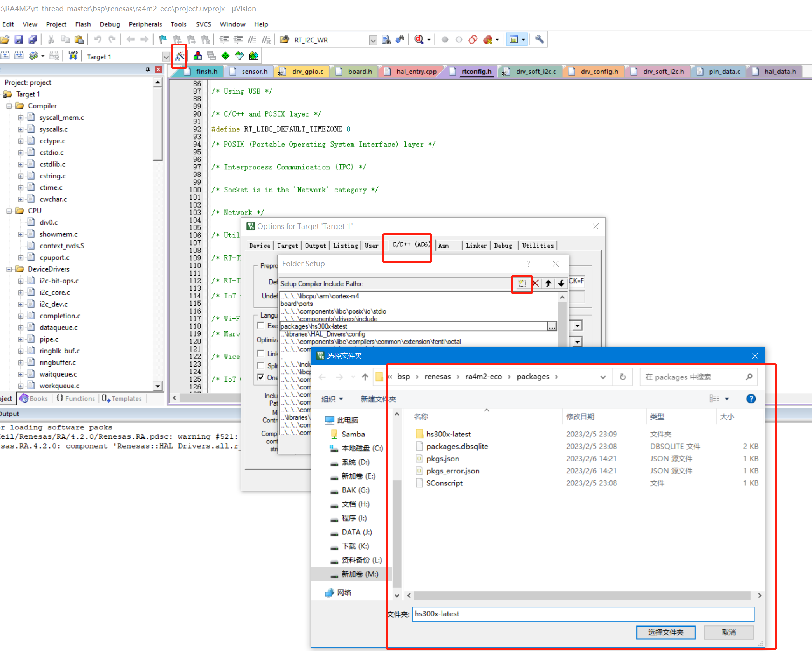
Task: Click the Build target icon
Action: (5, 56)
